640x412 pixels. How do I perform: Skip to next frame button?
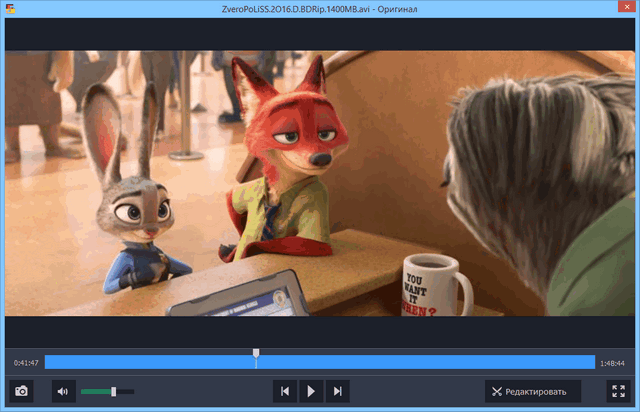(338, 391)
